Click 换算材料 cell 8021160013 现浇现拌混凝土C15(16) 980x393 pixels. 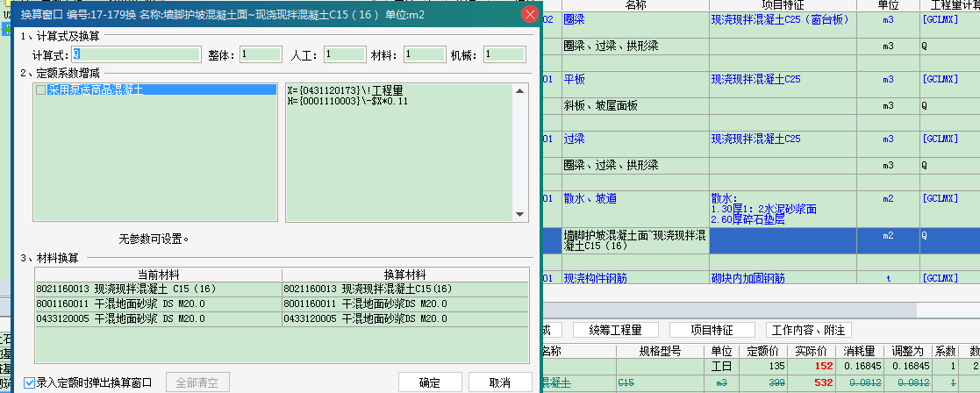(405, 289)
